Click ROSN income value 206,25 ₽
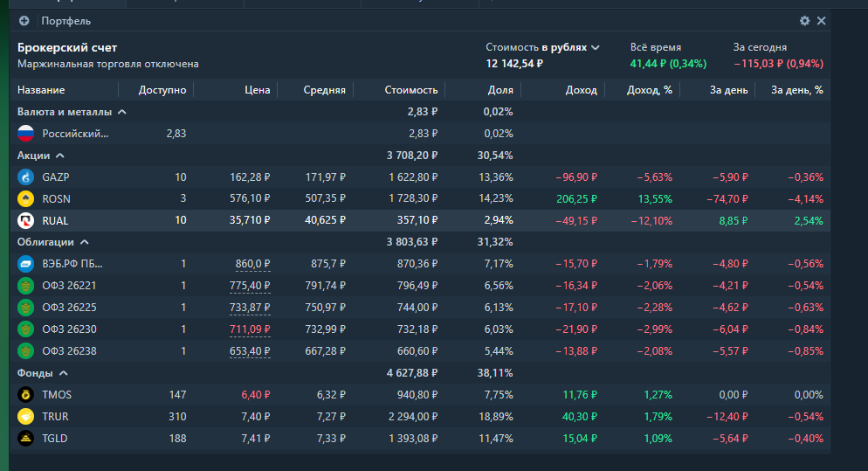The height and width of the screenshot is (471, 868). point(577,199)
